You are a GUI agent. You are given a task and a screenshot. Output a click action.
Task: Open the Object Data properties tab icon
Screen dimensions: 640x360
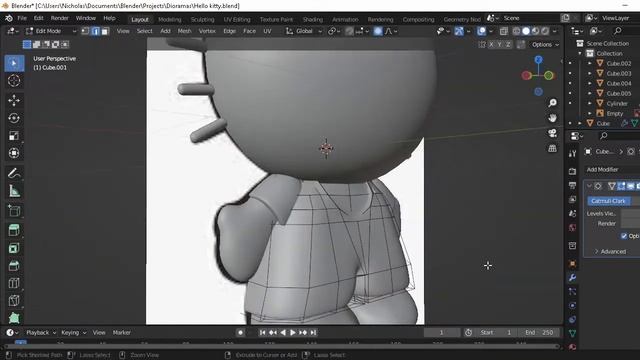tap(572, 333)
